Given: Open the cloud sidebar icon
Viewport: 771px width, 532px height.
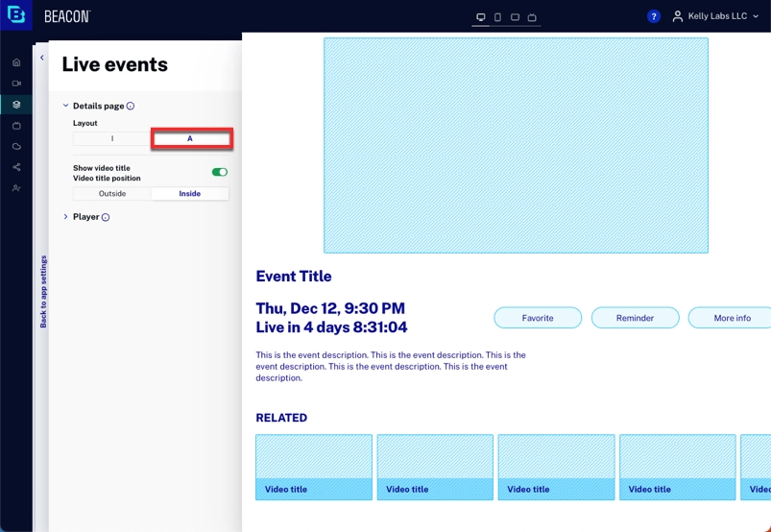Looking at the screenshot, I should coord(16,147).
